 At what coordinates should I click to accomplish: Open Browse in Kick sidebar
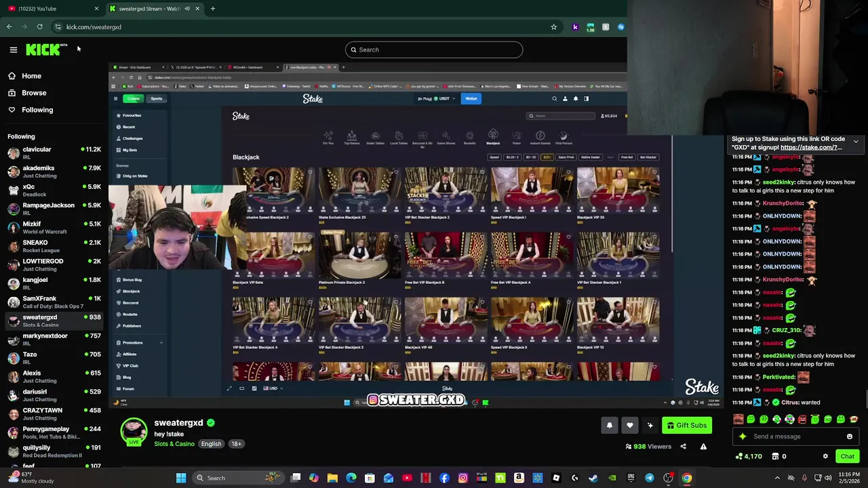pos(34,93)
